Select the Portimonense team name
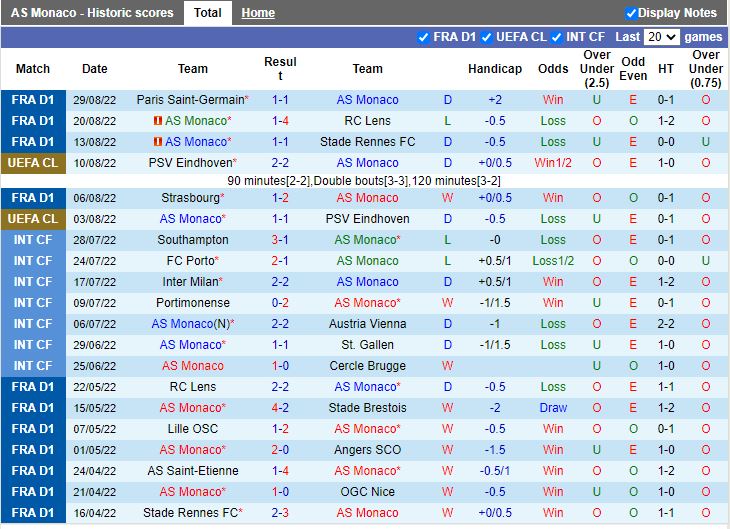This screenshot has width=730, height=529. (x=193, y=302)
